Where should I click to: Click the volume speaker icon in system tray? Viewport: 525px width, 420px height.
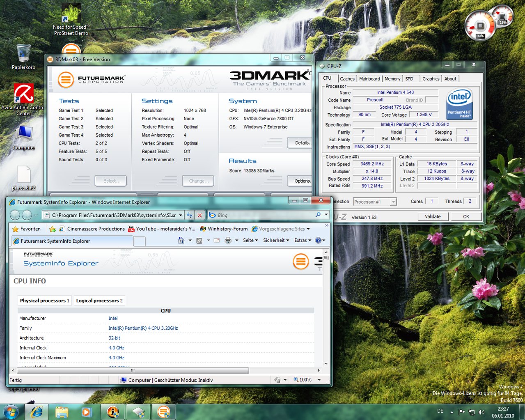coord(481,412)
